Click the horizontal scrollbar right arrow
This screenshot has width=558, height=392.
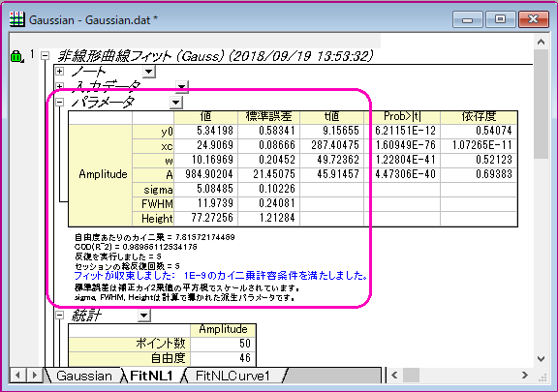tap(525, 375)
